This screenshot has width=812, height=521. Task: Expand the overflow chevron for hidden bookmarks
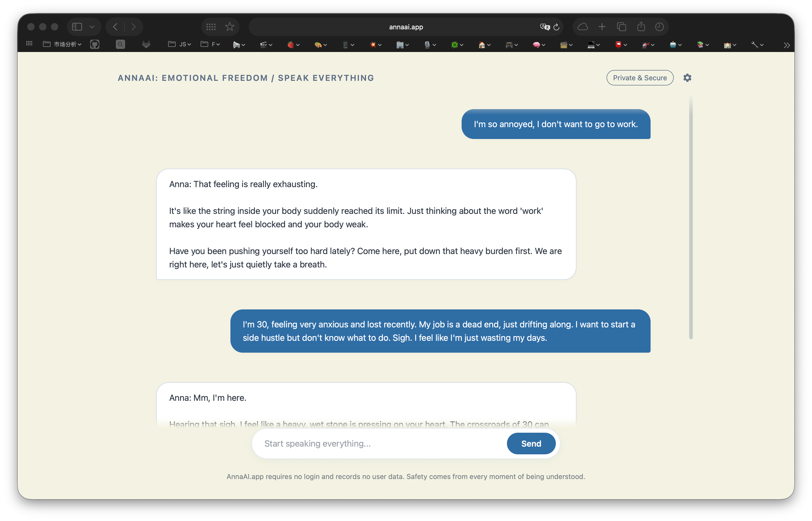point(787,45)
